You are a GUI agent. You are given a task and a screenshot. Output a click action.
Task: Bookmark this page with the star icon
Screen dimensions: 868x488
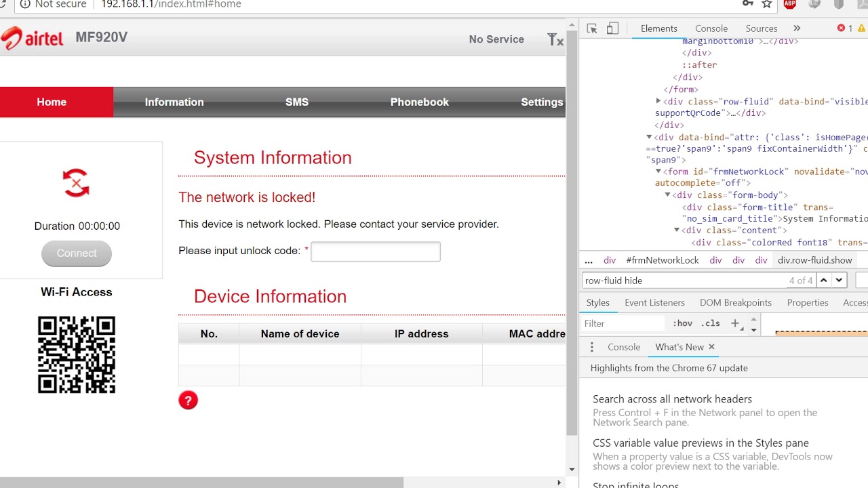767,4
